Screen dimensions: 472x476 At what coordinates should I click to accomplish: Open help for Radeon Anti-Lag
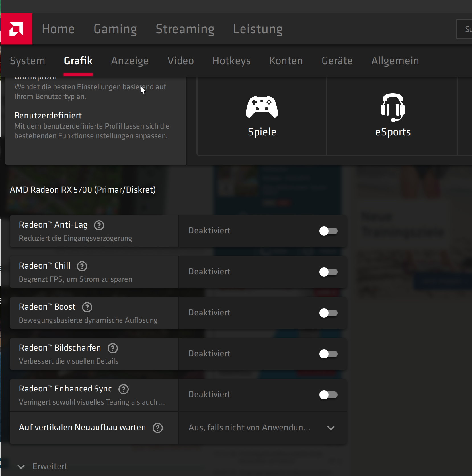click(x=99, y=225)
